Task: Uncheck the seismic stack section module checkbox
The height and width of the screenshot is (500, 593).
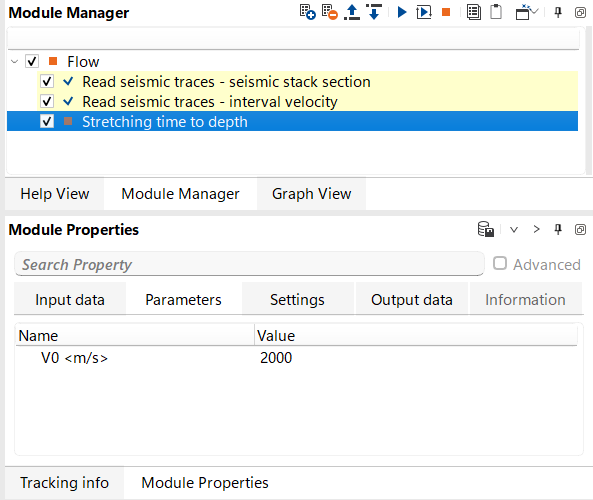Action: pos(47,81)
